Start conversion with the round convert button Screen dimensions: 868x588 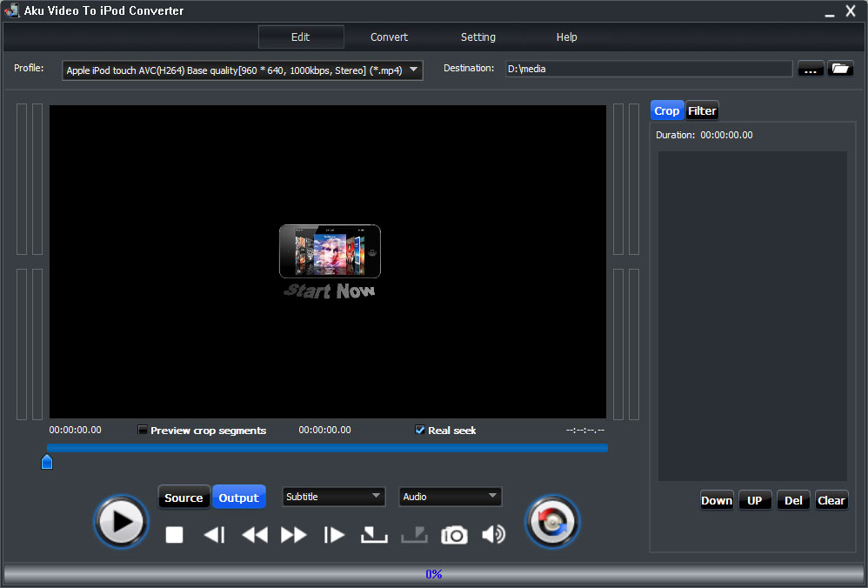[x=552, y=522]
